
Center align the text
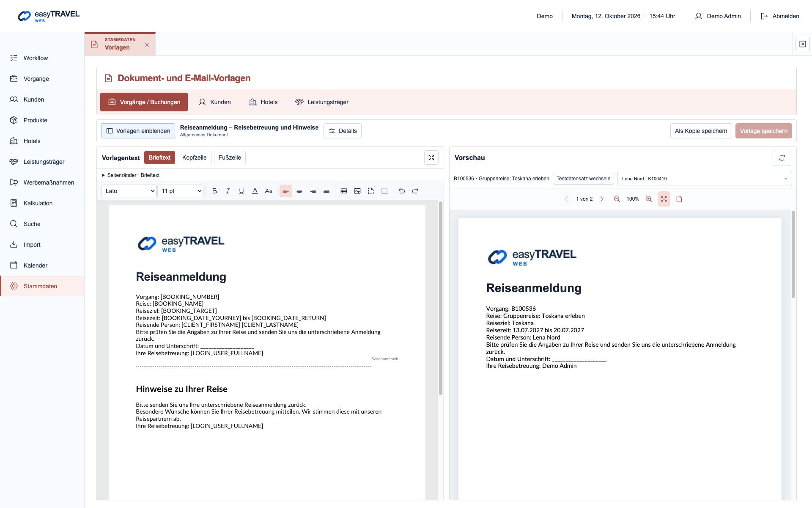299,191
